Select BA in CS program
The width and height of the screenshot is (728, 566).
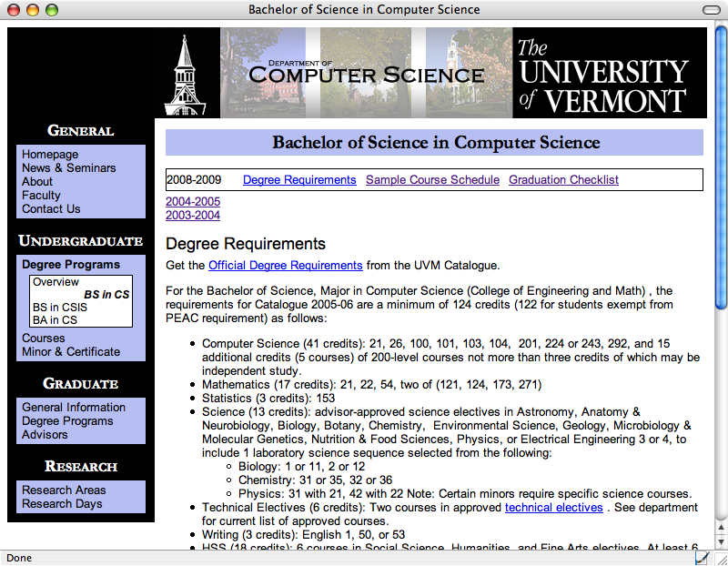pyautogui.click(x=55, y=320)
